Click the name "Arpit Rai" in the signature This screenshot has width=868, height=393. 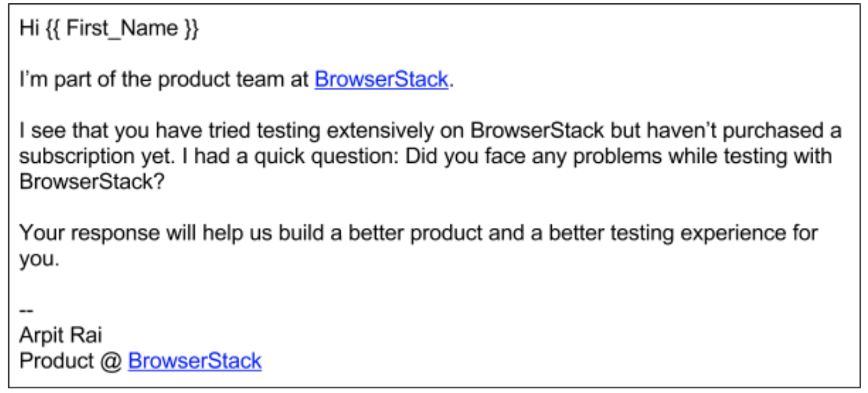[61, 335]
